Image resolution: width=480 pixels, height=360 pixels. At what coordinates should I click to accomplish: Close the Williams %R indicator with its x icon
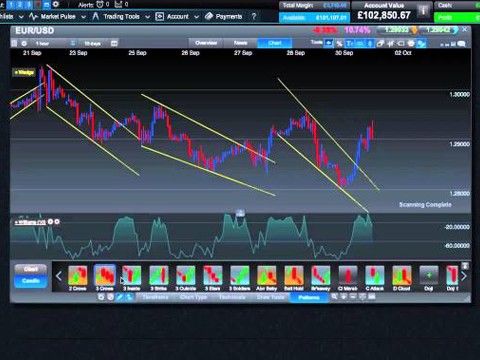(x=57, y=222)
